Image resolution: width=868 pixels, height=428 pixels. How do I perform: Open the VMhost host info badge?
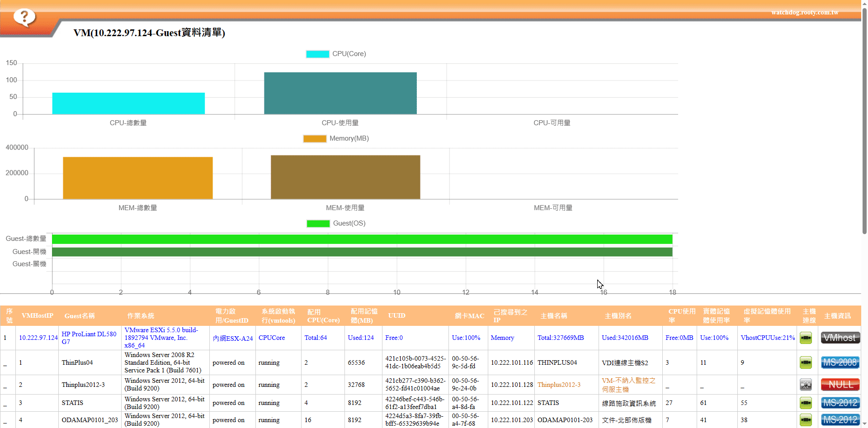(x=840, y=338)
